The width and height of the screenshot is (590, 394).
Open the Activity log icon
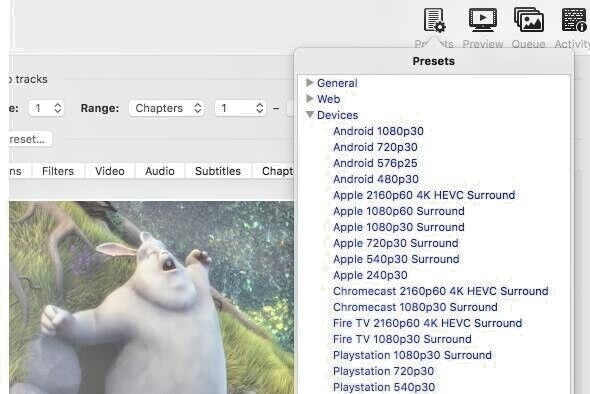[x=573, y=20]
